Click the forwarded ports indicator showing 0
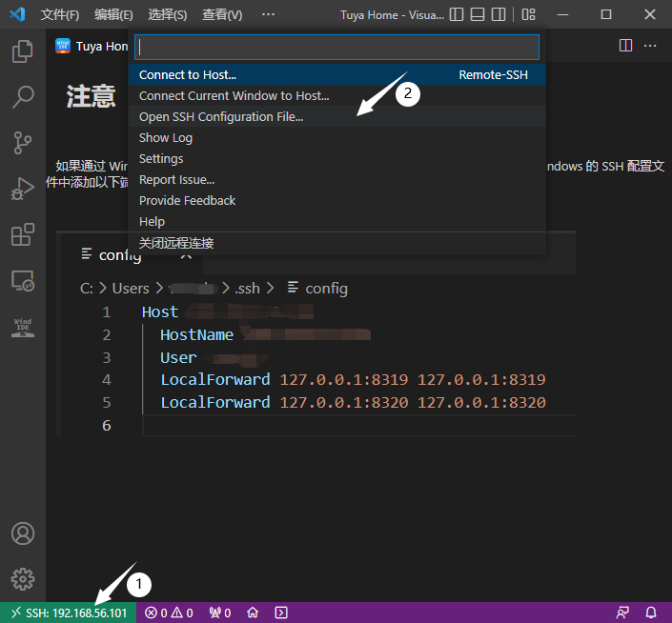The height and width of the screenshot is (623, 672). coord(220,613)
